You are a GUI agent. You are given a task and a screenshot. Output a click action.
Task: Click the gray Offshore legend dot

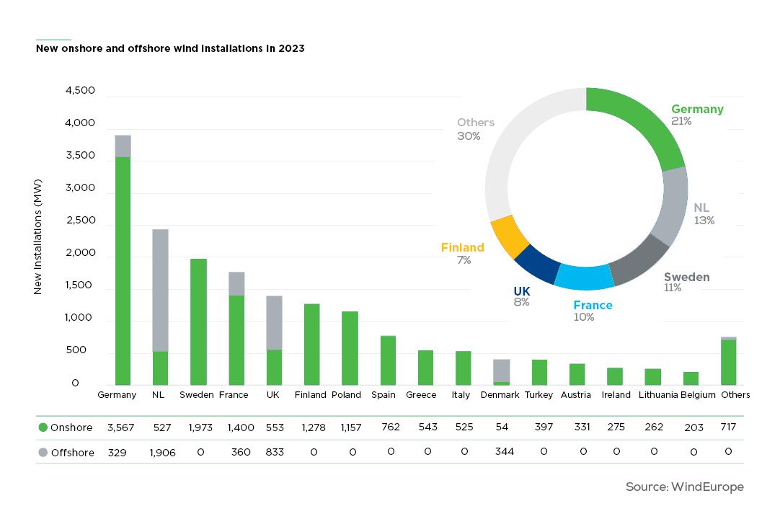click(43, 453)
